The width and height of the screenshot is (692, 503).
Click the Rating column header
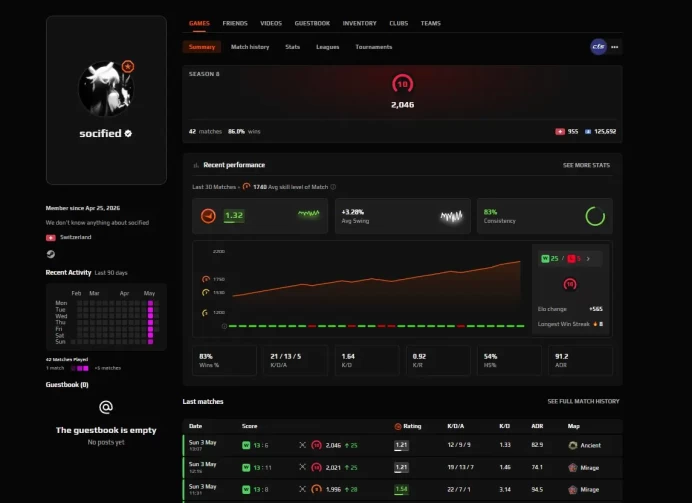pyautogui.click(x=408, y=426)
